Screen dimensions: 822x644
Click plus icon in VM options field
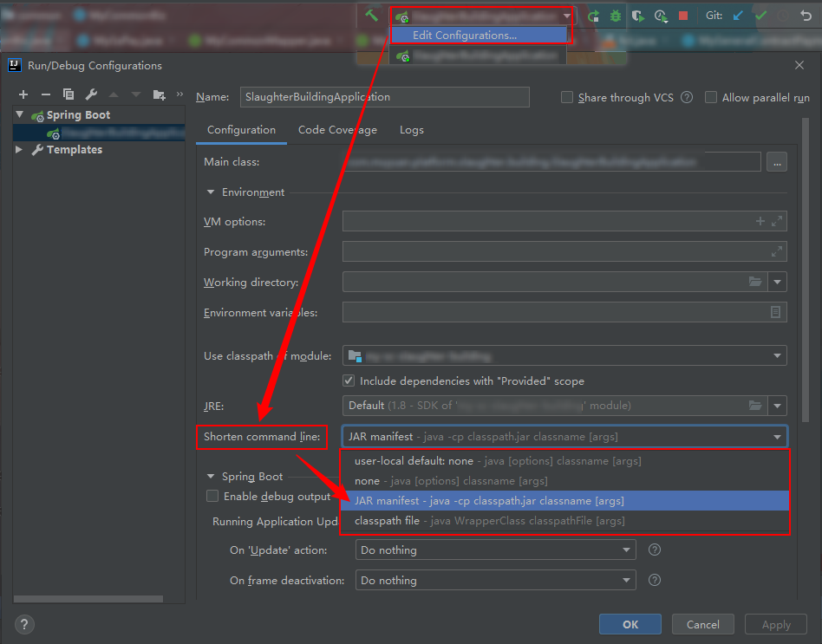click(760, 221)
